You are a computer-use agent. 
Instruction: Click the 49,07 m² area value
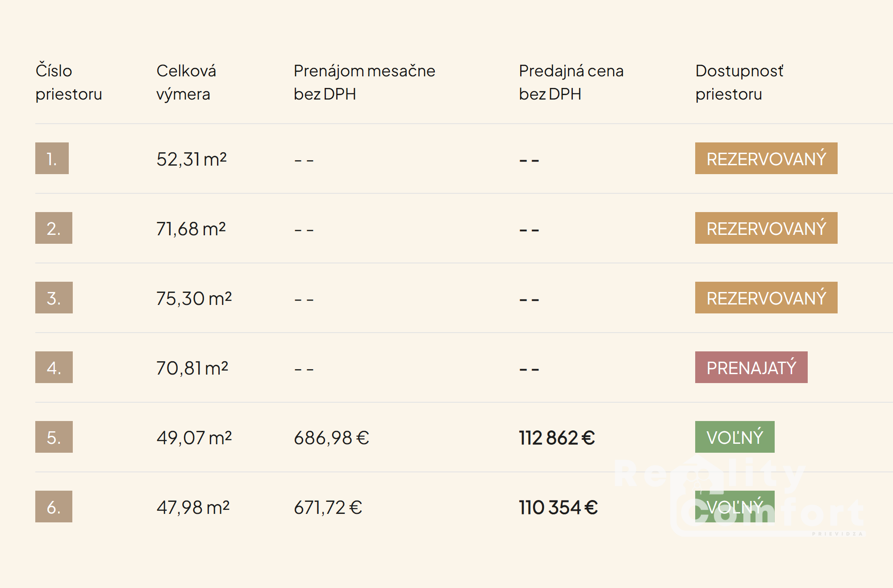point(194,438)
